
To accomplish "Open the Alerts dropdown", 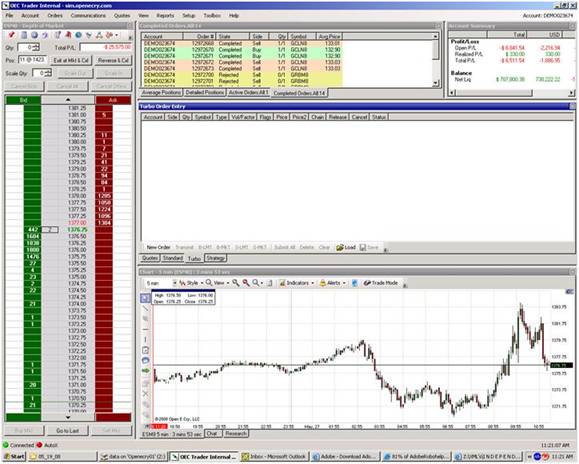I will pyautogui.click(x=333, y=283).
